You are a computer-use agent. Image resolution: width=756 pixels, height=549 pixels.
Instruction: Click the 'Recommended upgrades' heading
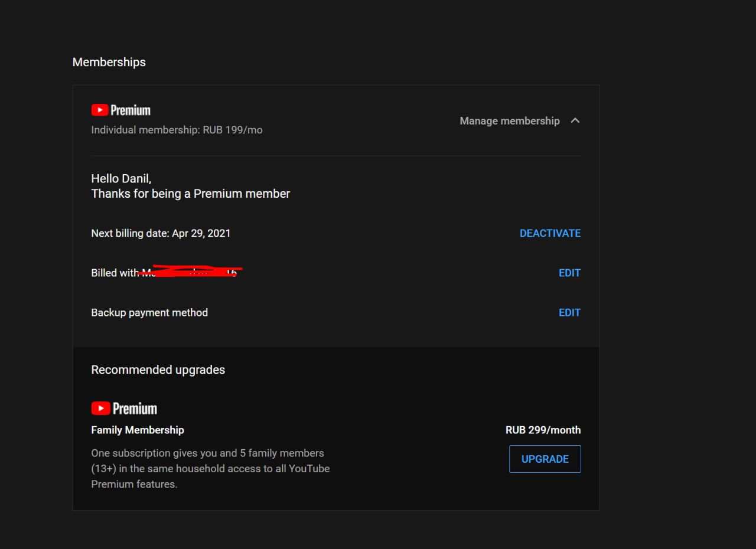(158, 370)
